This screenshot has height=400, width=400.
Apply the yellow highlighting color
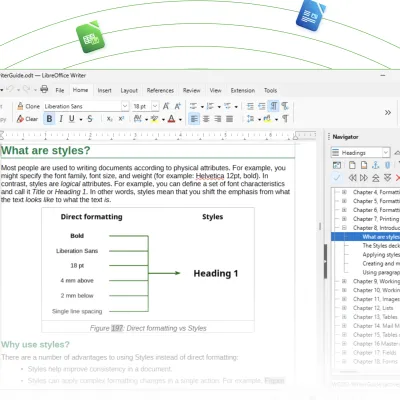point(154,119)
